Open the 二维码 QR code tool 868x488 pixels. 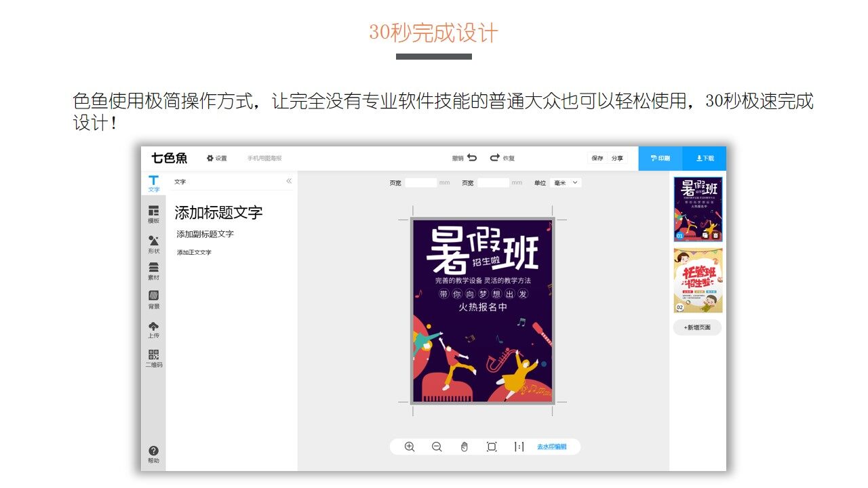click(154, 358)
